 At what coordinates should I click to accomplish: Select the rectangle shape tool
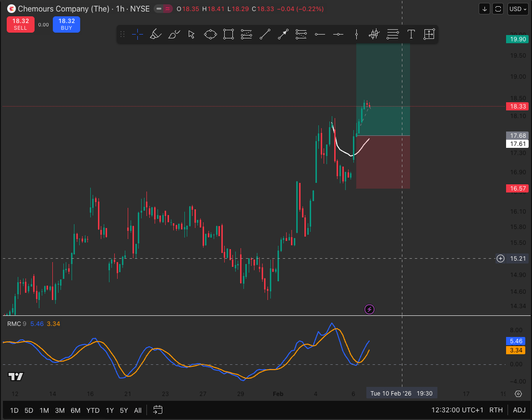click(x=229, y=34)
